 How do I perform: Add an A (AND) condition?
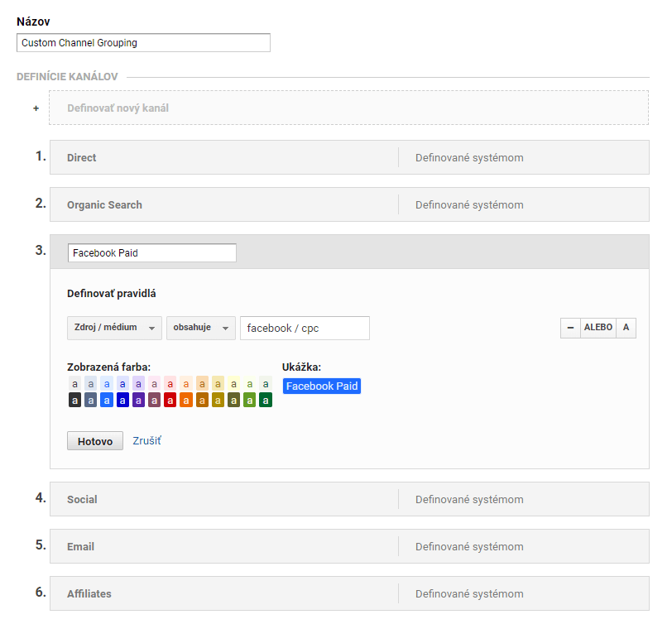[x=626, y=328]
